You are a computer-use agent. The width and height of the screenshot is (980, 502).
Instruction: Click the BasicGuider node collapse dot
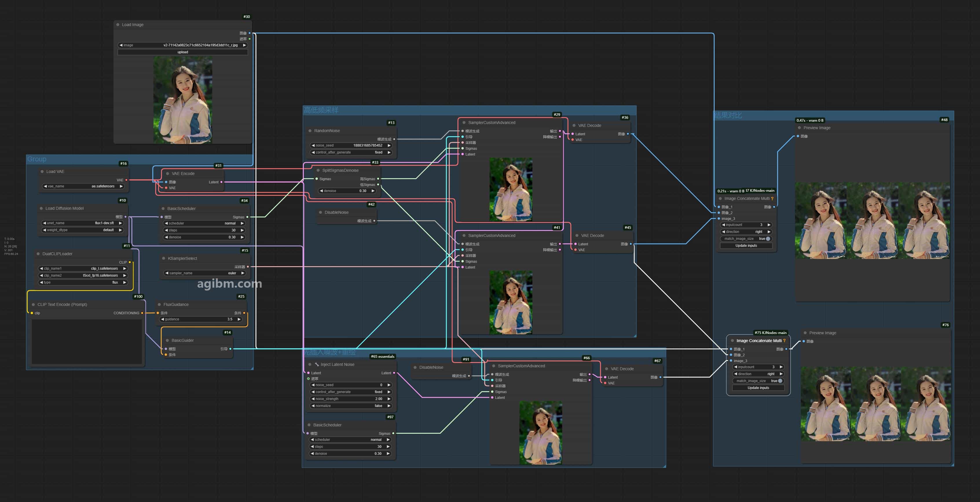(x=167, y=341)
